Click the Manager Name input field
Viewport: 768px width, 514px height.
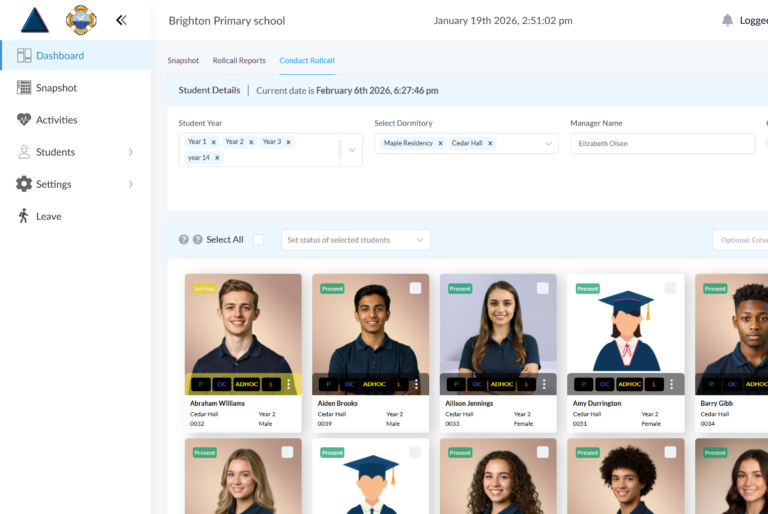pos(662,143)
